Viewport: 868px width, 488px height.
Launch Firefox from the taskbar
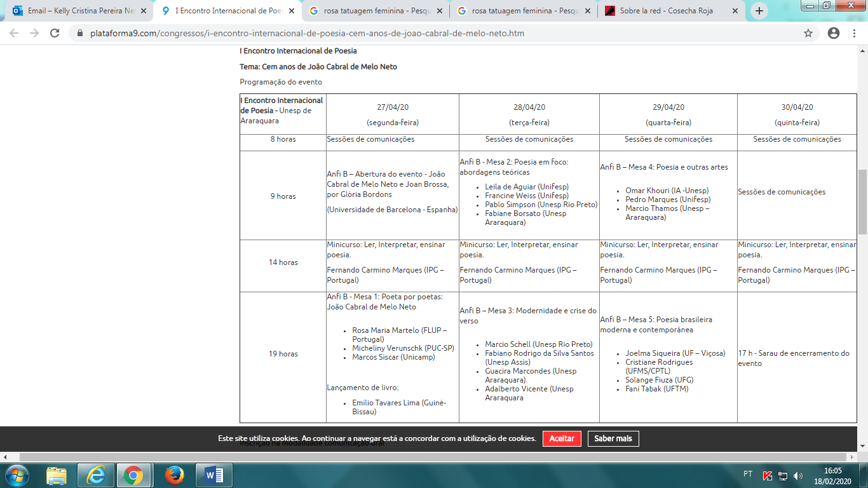tap(174, 475)
